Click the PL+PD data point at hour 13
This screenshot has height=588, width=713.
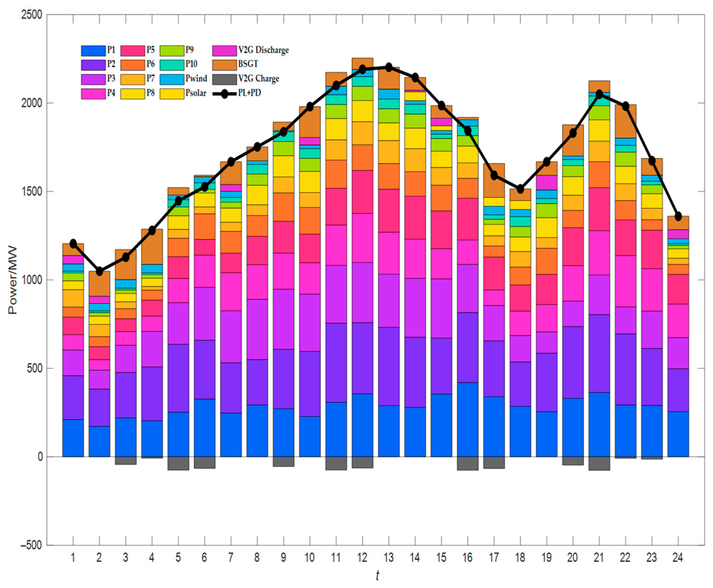(389, 67)
